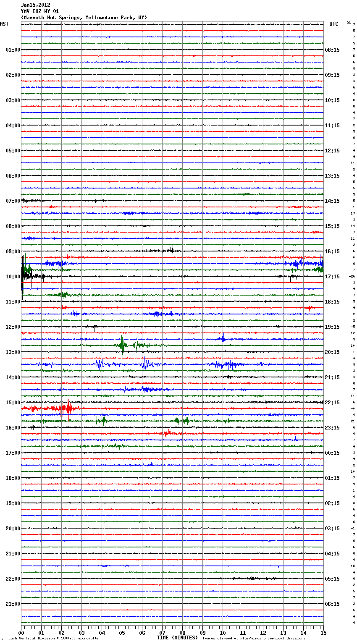
Task: Click the date label Jan15,2012
Action: [x=36, y=5]
